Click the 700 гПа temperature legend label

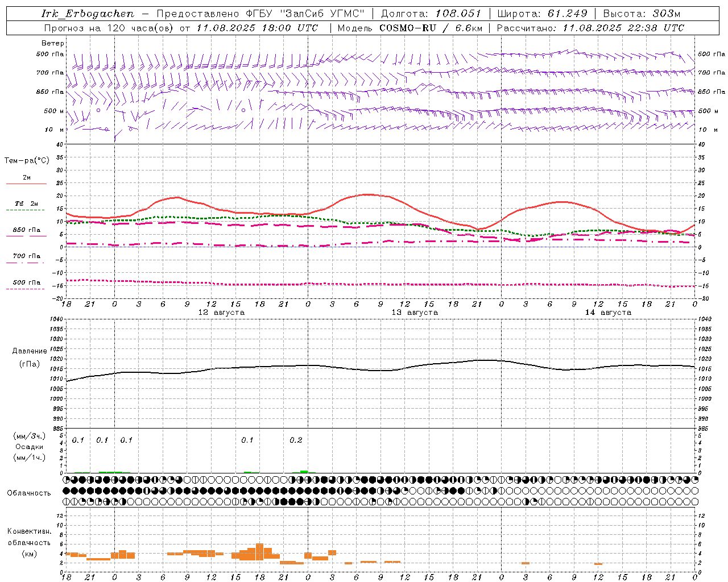point(26,256)
